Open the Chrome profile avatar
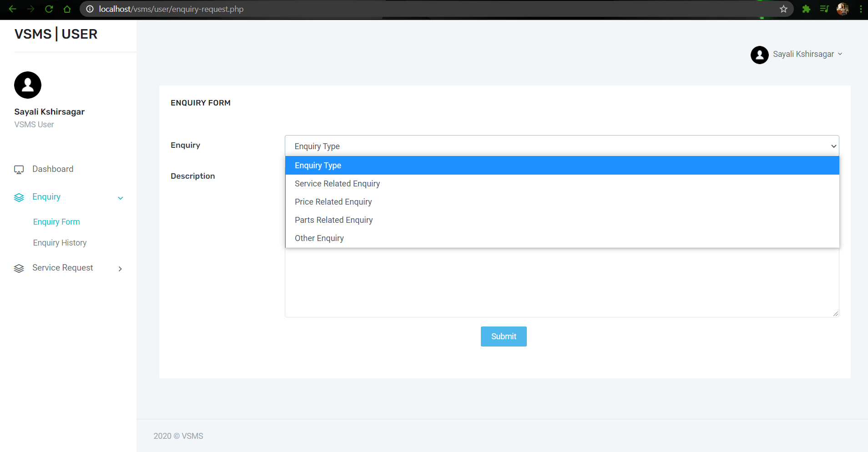Viewport: 868px width, 452px height. click(x=843, y=9)
